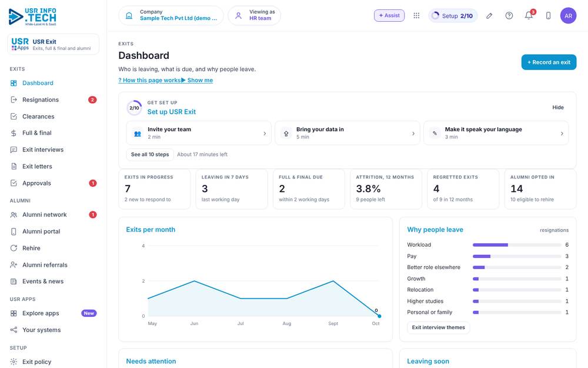The image size is (588, 368).
Task: Click the edit pencil icon in header
Action: point(489,16)
